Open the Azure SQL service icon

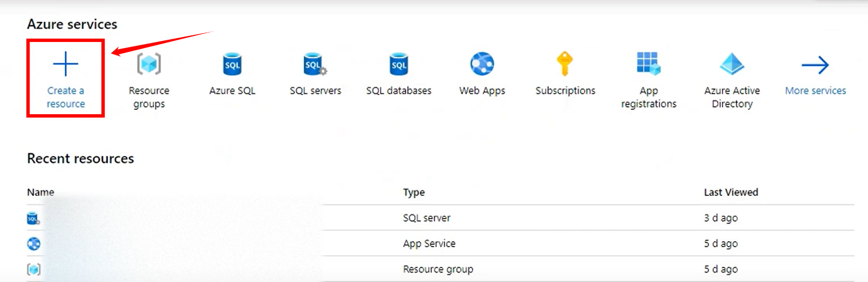pyautogui.click(x=232, y=64)
